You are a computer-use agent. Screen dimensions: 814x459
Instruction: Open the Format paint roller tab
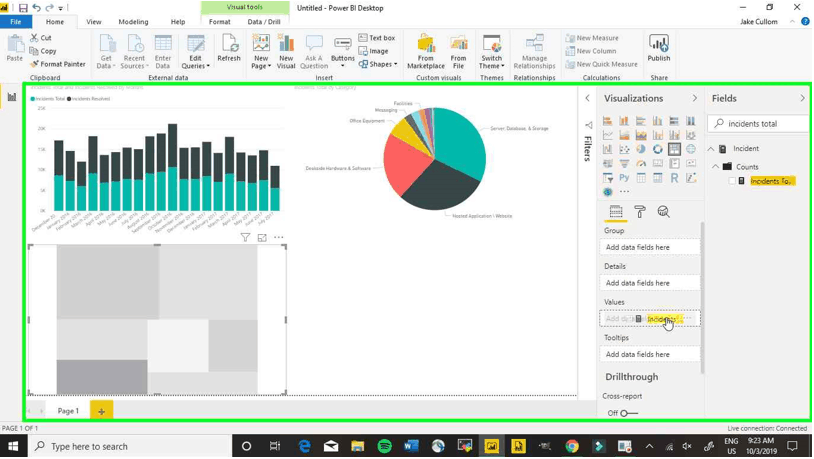[x=640, y=211]
